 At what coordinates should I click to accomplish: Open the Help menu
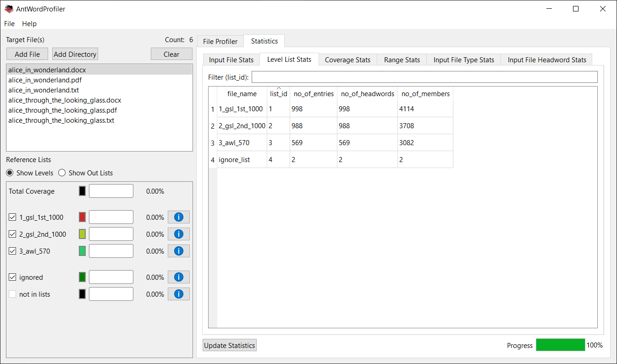tap(29, 24)
